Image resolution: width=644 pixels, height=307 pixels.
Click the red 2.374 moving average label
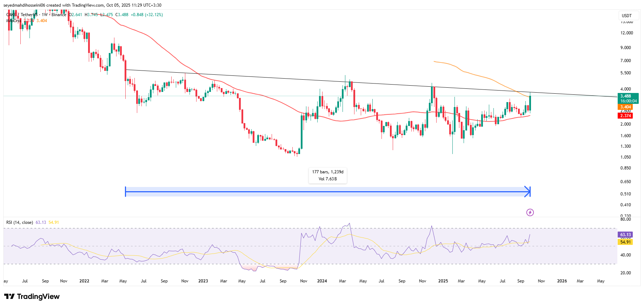pyautogui.click(x=625, y=116)
